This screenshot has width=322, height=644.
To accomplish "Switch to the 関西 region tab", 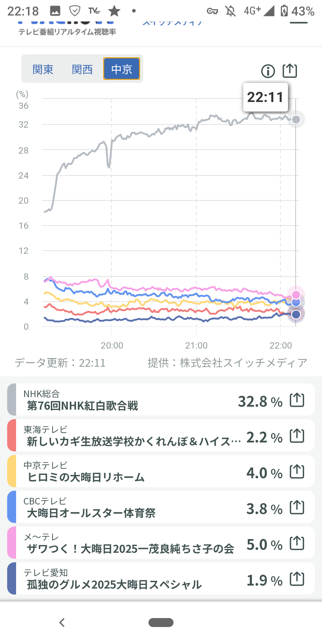I will [82, 69].
